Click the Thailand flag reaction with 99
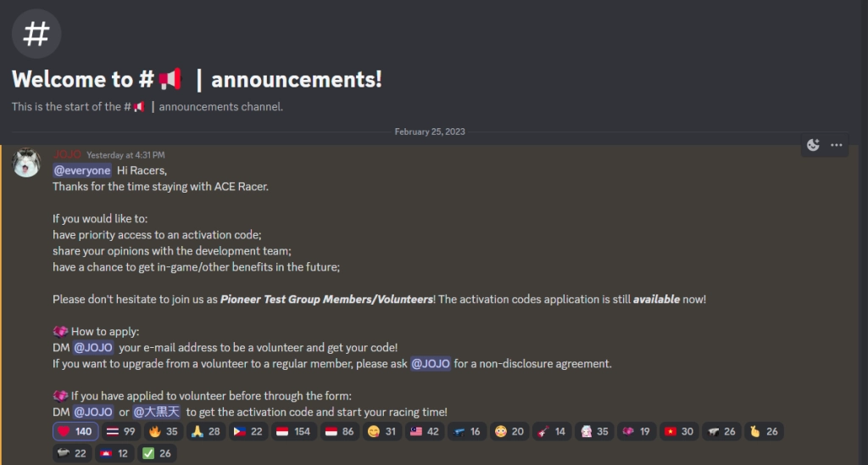Image resolution: width=868 pixels, height=465 pixels. (x=120, y=432)
